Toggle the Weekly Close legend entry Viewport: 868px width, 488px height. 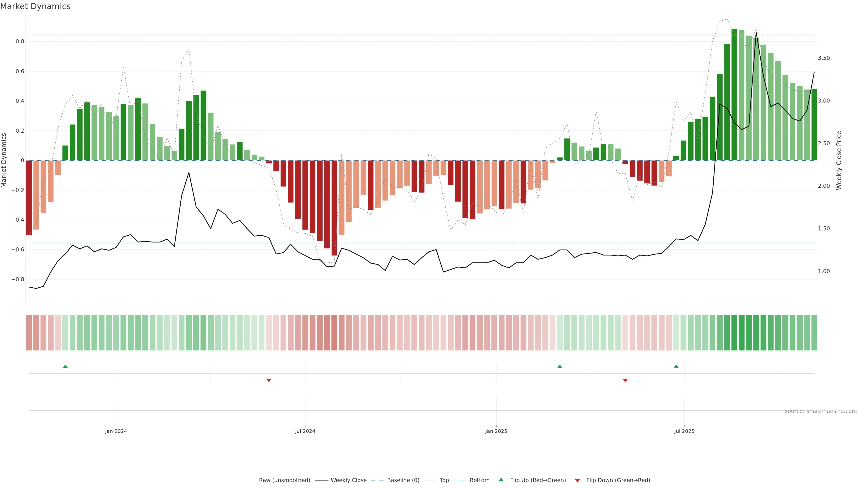click(348, 480)
